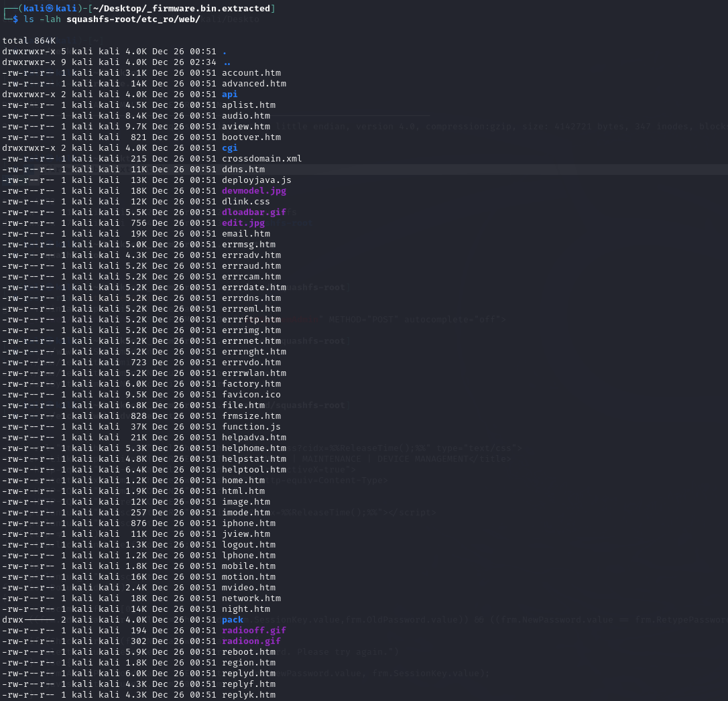Click image.htm filename
This screenshot has width=728, height=701.
pyautogui.click(x=246, y=501)
